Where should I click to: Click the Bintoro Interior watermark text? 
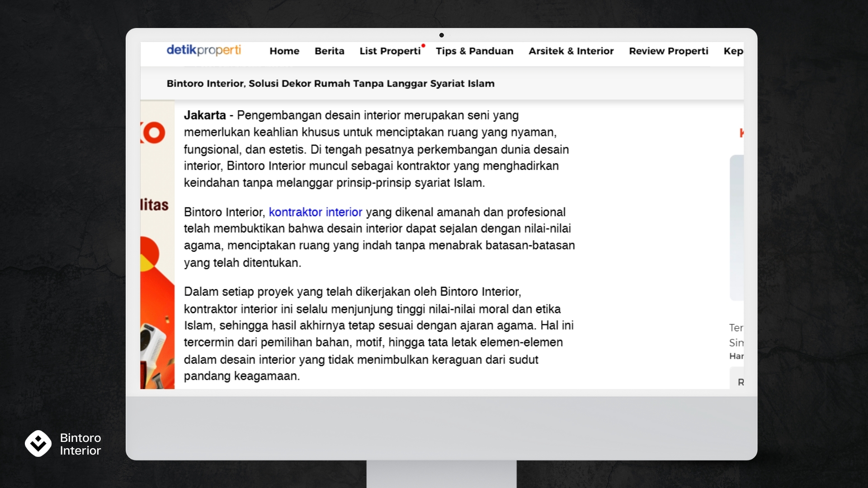pos(80,444)
